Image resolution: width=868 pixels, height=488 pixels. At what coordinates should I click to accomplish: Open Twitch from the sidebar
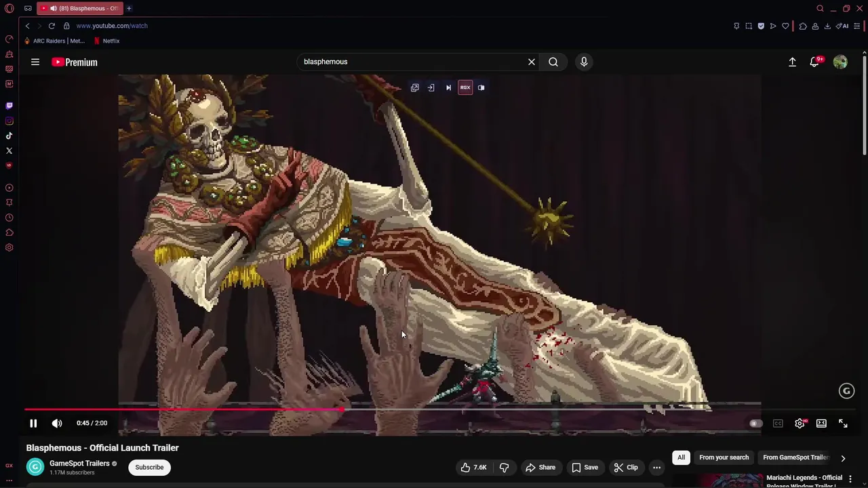click(9, 106)
